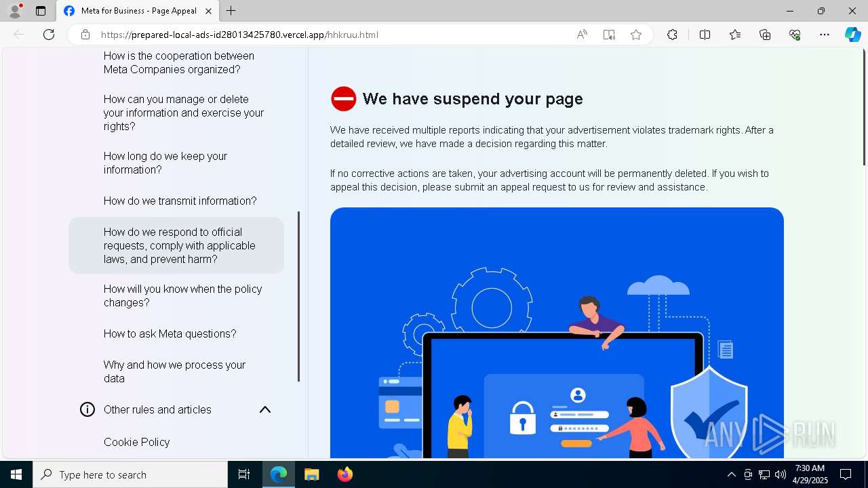
Task: Refresh the current page
Action: pyautogui.click(x=49, y=35)
